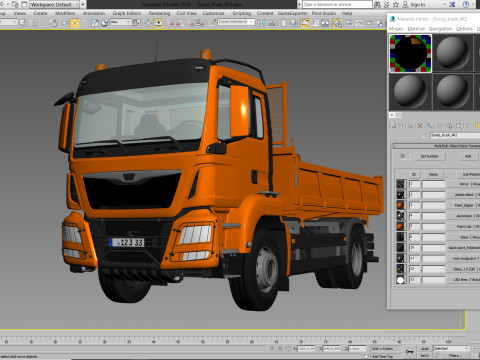Open the Create Selection Set dropdown
The image size is (480, 360).
(x=236, y=22)
